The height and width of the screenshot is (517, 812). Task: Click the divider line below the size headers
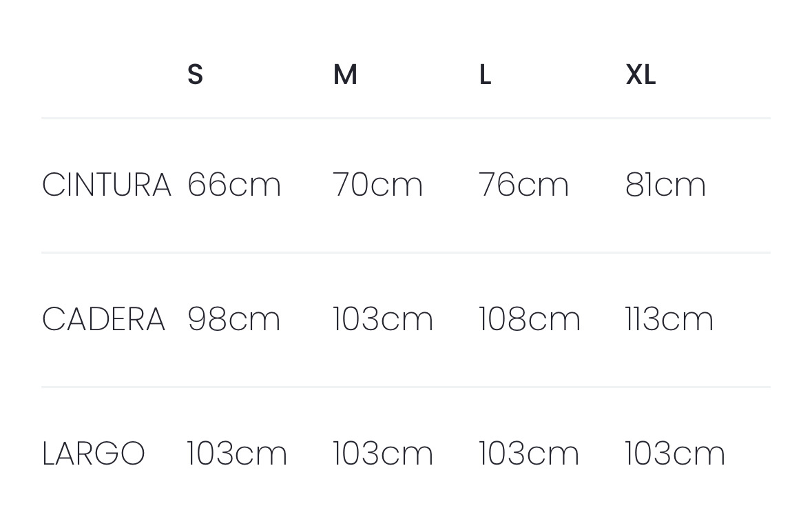pyautogui.click(x=406, y=119)
